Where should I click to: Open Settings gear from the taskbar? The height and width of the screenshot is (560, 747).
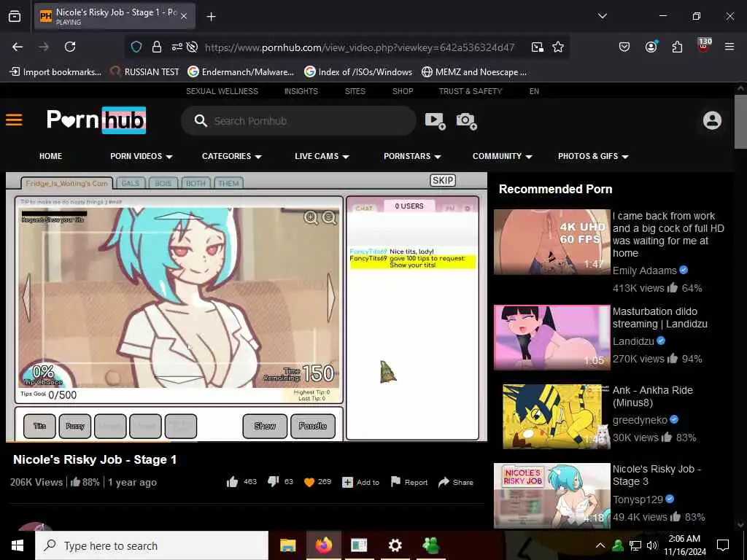[395, 545]
